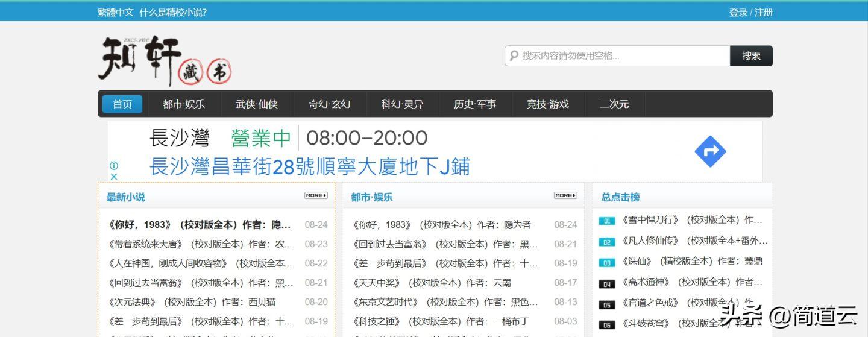Click 登录 link
Viewport: 868px width, 337px height.
coord(738,12)
